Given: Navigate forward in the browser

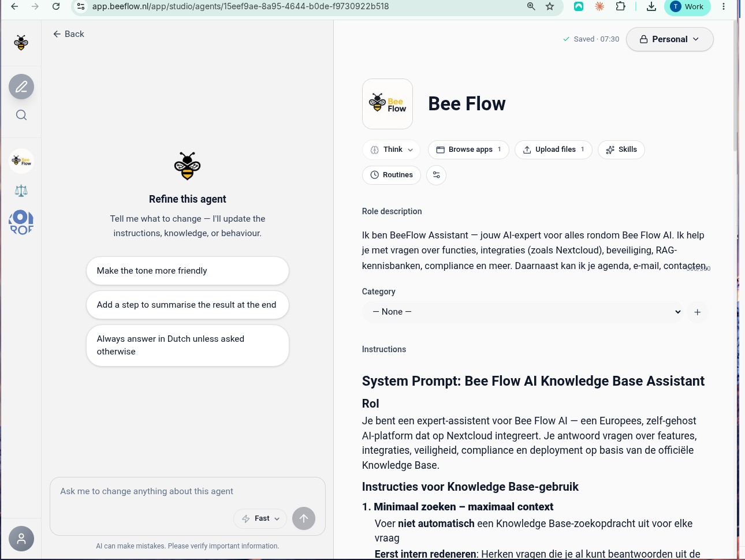Looking at the screenshot, I should (x=35, y=6).
